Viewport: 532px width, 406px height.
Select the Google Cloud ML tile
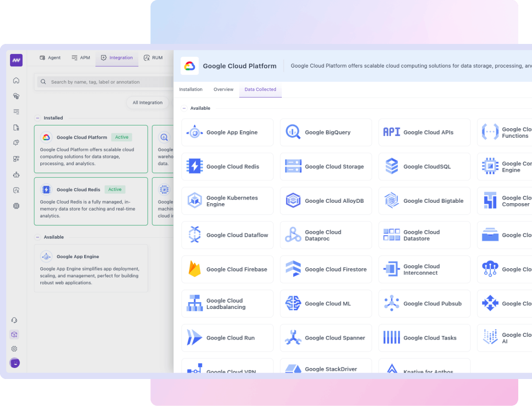click(x=326, y=303)
